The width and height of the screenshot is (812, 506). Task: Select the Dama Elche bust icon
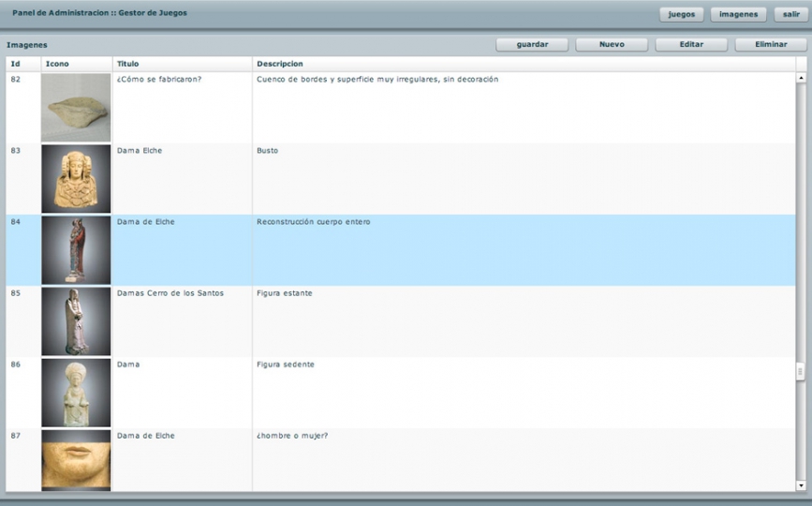(x=76, y=179)
